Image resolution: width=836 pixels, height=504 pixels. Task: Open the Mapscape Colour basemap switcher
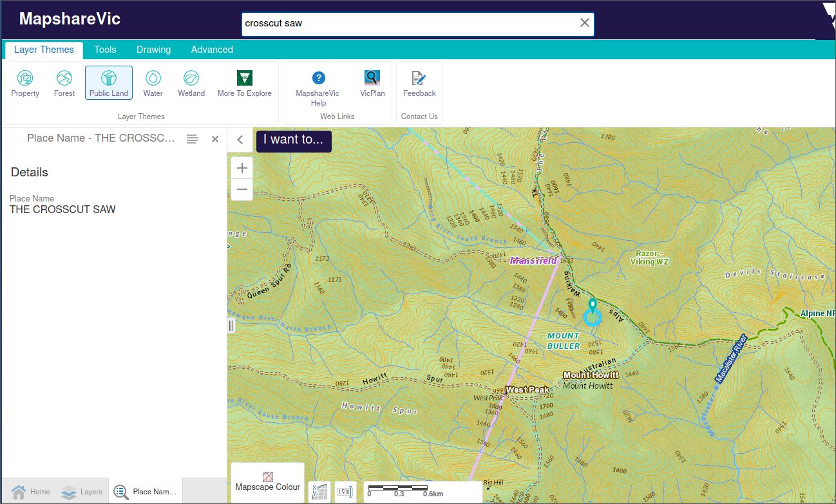click(x=267, y=483)
